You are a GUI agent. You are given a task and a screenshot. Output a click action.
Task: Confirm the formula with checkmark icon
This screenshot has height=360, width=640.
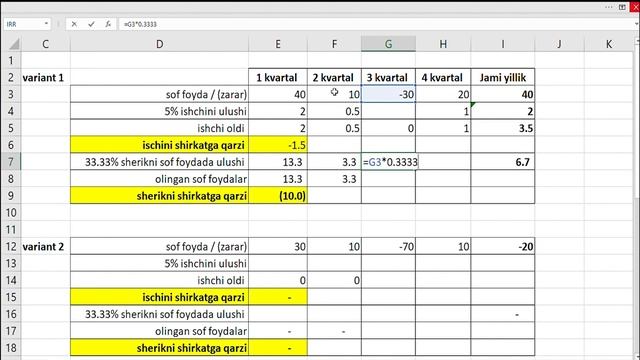coord(91,24)
